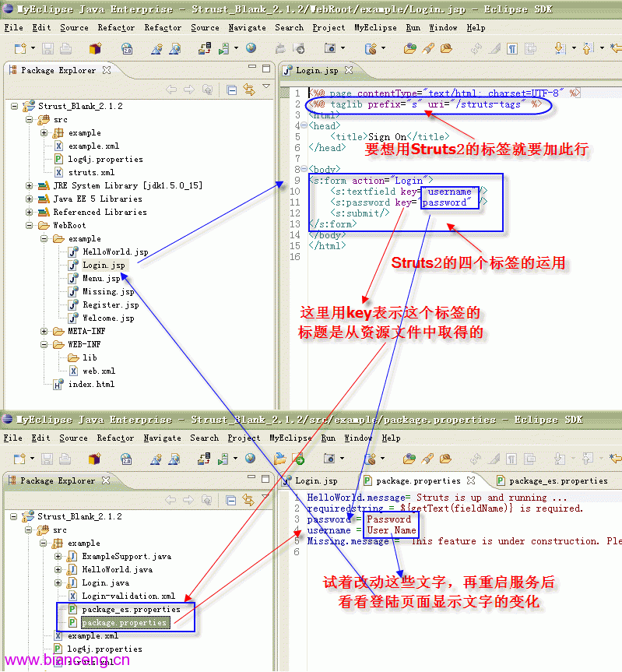Switch to Login.jsp tab in bottom editor

[x=316, y=481]
